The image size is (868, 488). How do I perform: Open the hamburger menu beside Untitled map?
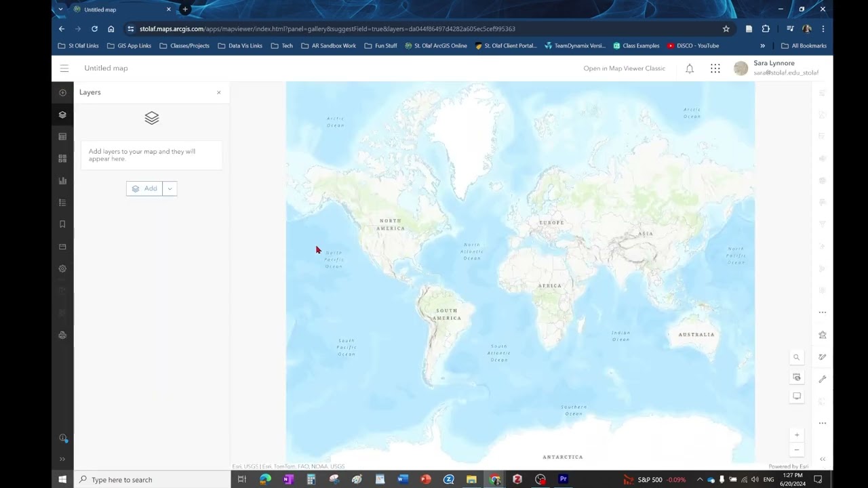point(64,68)
